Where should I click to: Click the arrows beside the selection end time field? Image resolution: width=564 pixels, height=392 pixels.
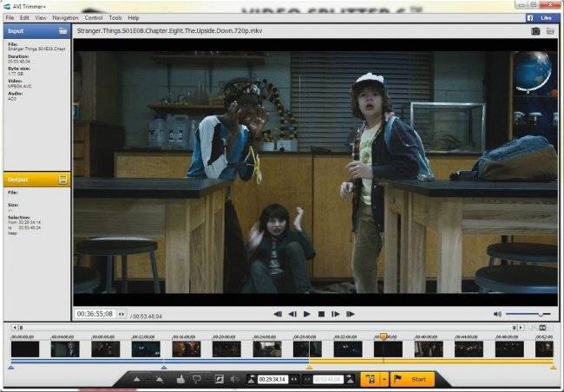[307, 379]
